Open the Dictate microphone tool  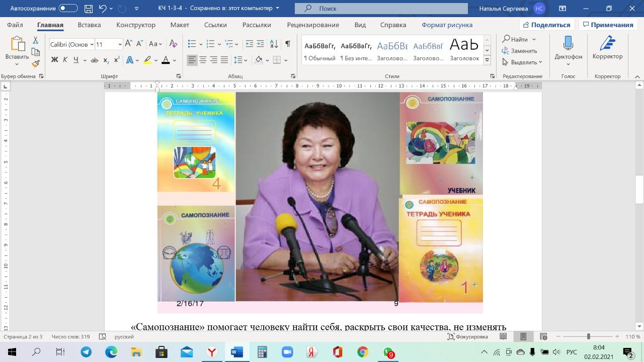[x=568, y=49]
